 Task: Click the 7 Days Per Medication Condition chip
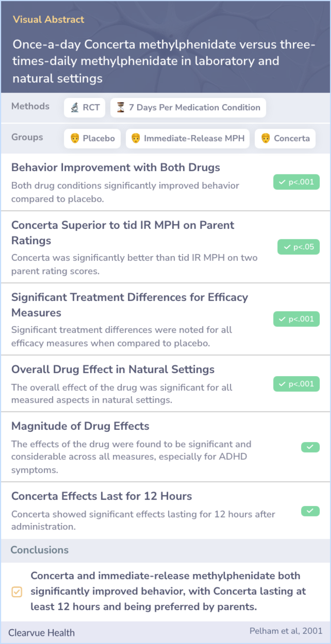[188, 107]
